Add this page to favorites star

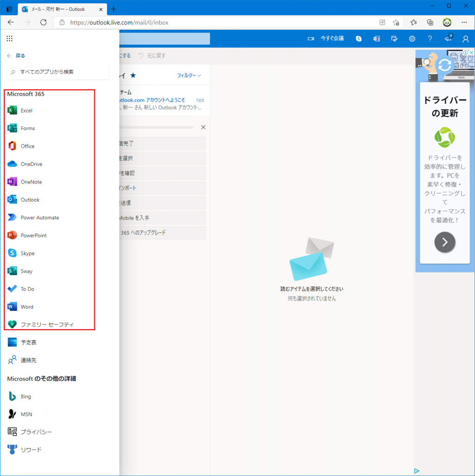(396, 22)
